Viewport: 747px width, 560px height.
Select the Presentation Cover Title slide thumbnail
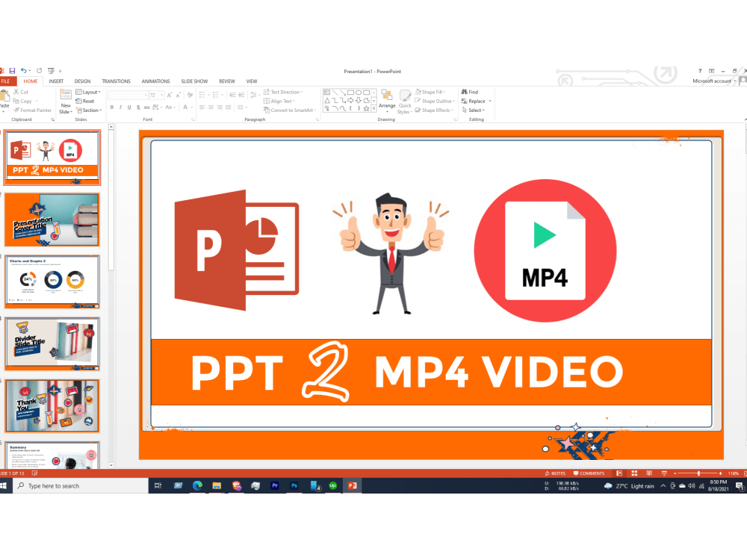pyautogui.click(x=52, y=220)
